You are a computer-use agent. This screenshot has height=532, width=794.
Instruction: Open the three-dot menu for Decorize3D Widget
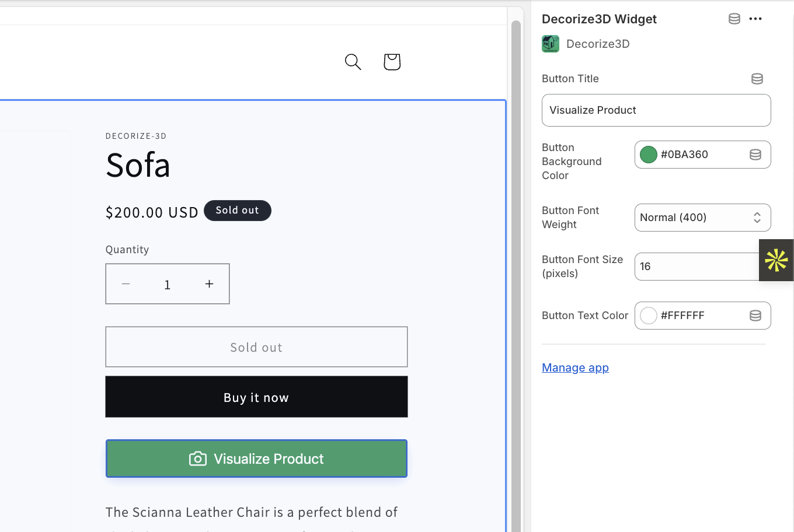tap(755, 19)
